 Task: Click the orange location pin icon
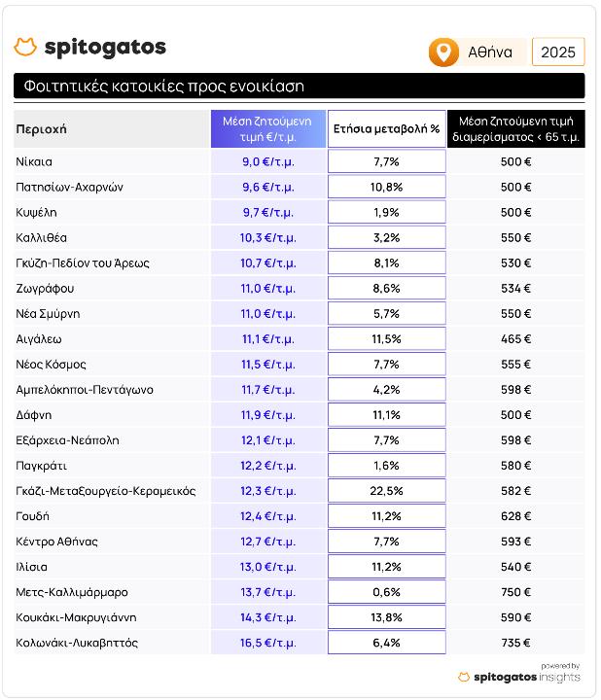tap(443, 52)
